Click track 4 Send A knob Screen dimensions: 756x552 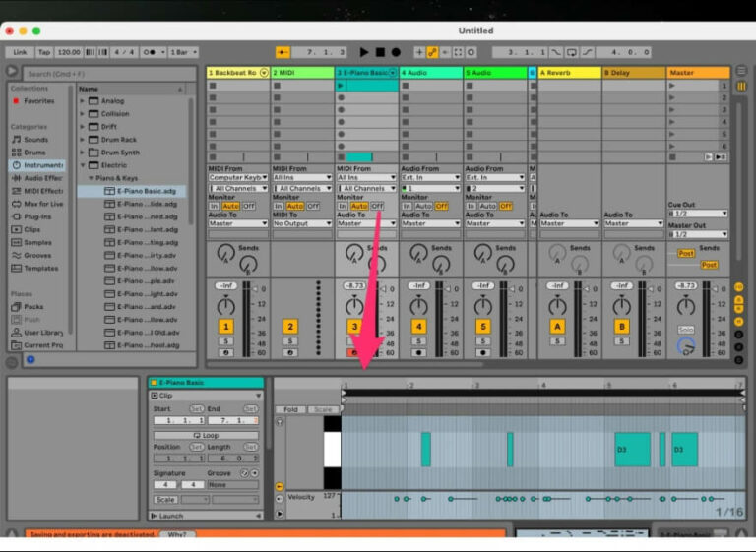418,252
